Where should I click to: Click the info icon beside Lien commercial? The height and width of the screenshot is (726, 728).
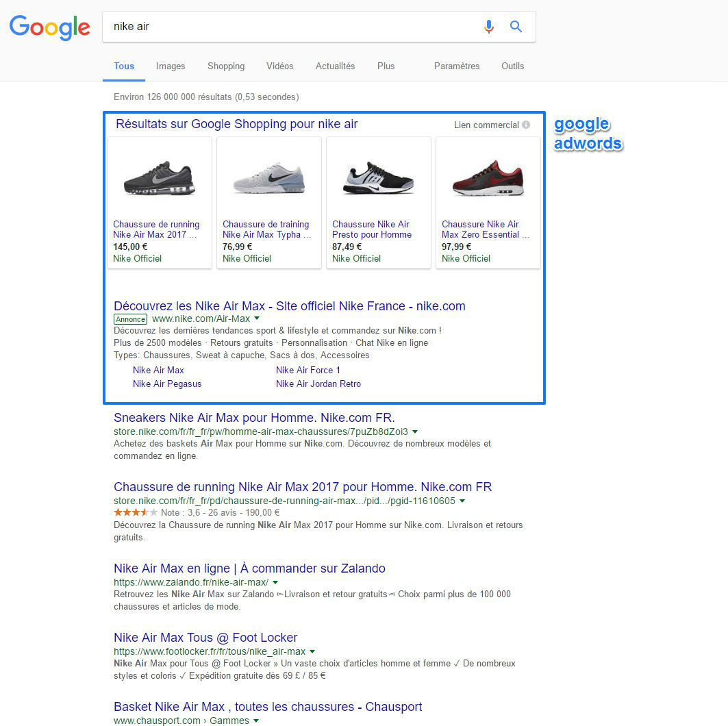coord(526,125)
